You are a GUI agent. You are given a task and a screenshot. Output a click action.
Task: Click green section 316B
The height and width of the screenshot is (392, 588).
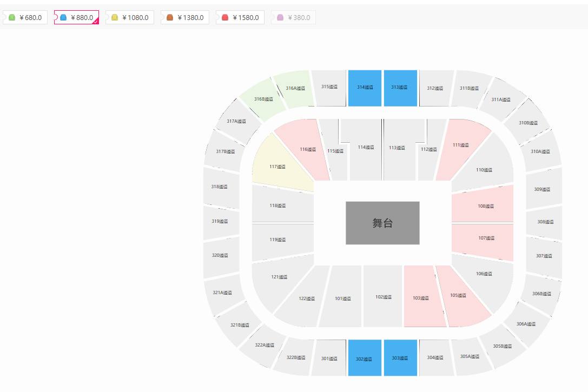[x=262, y=99]
